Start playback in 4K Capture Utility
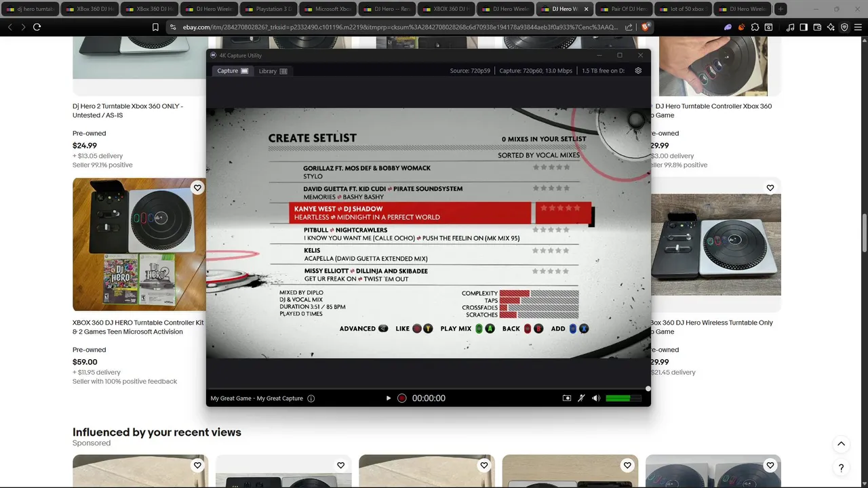868x488 pixels. 389,399
